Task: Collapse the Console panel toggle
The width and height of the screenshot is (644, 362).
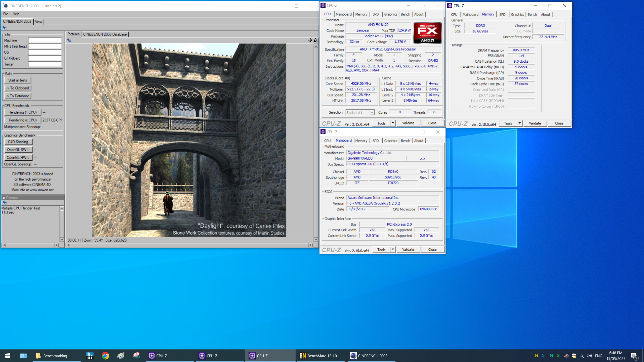Action: tap(4, 198)
